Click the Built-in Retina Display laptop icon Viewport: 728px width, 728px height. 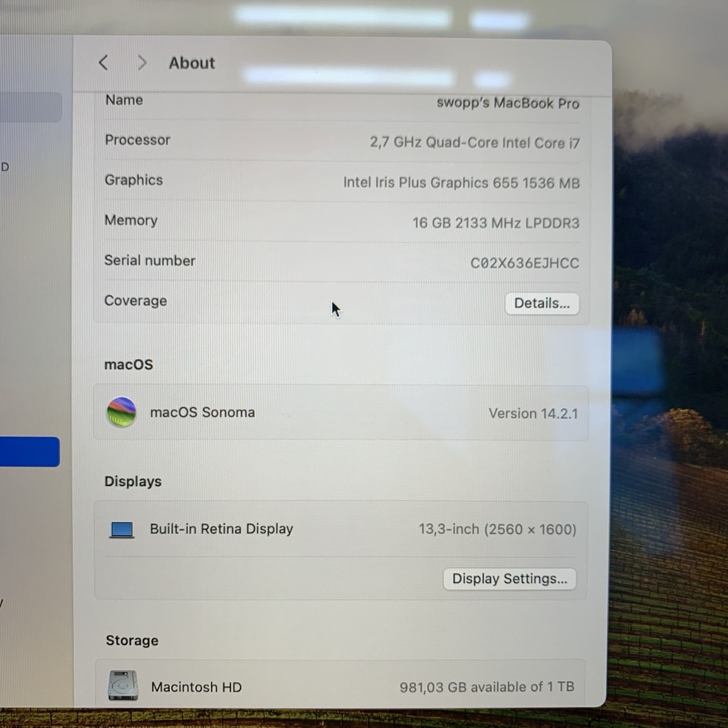coord(122,530)
